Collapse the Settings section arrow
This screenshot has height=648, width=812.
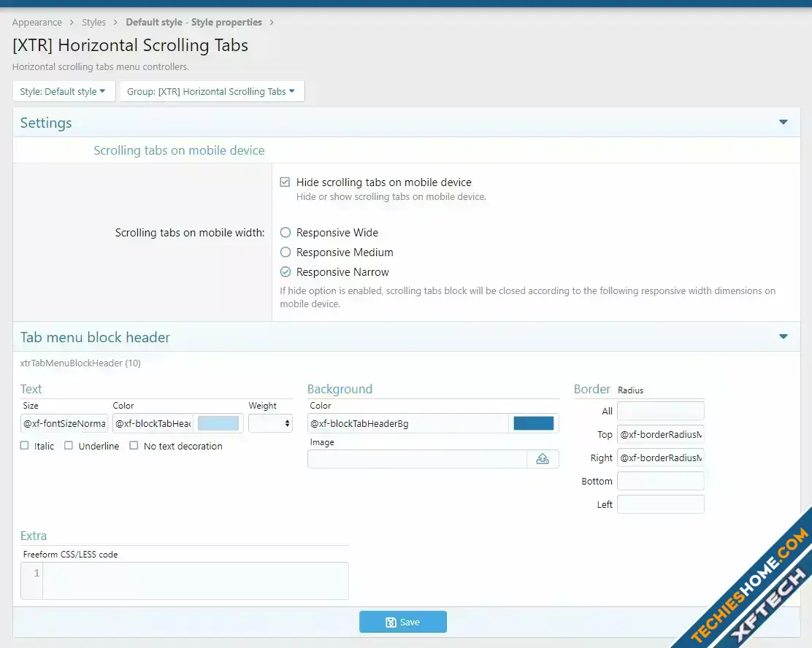[783, 123]
